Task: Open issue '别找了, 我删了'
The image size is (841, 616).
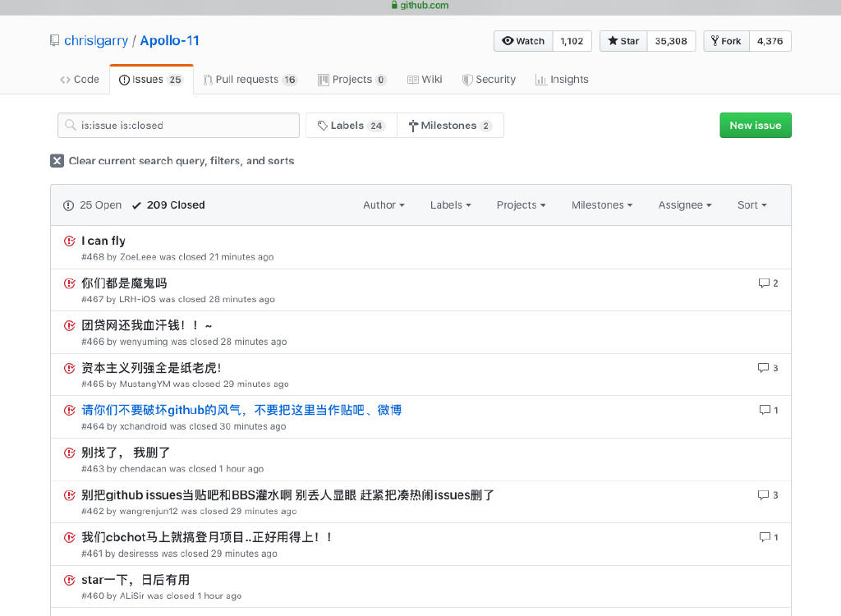Action: (126, 453)
